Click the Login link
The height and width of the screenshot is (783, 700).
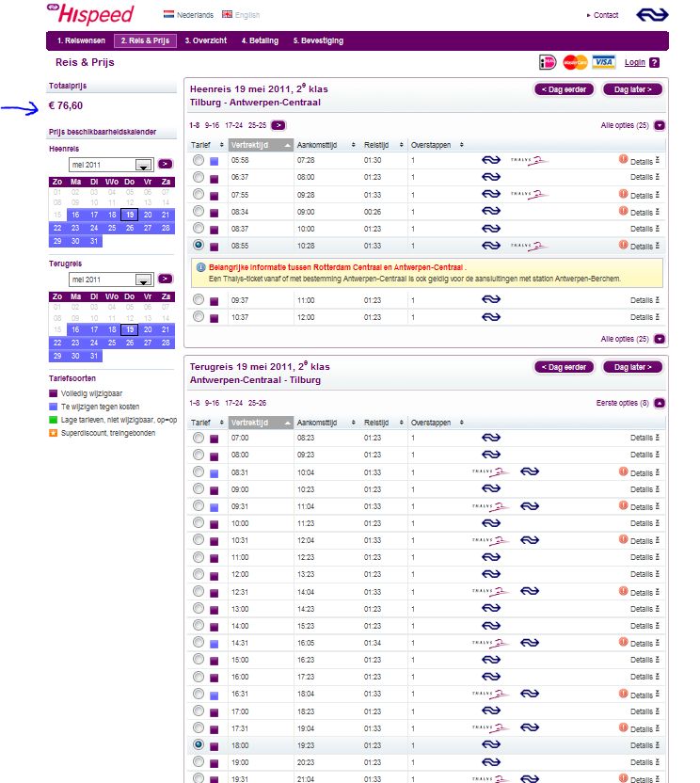point(634,63)
